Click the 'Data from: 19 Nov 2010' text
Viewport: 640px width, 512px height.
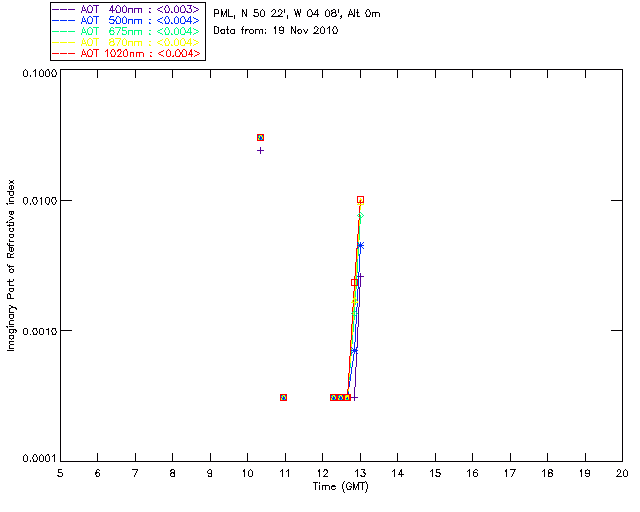276,30
